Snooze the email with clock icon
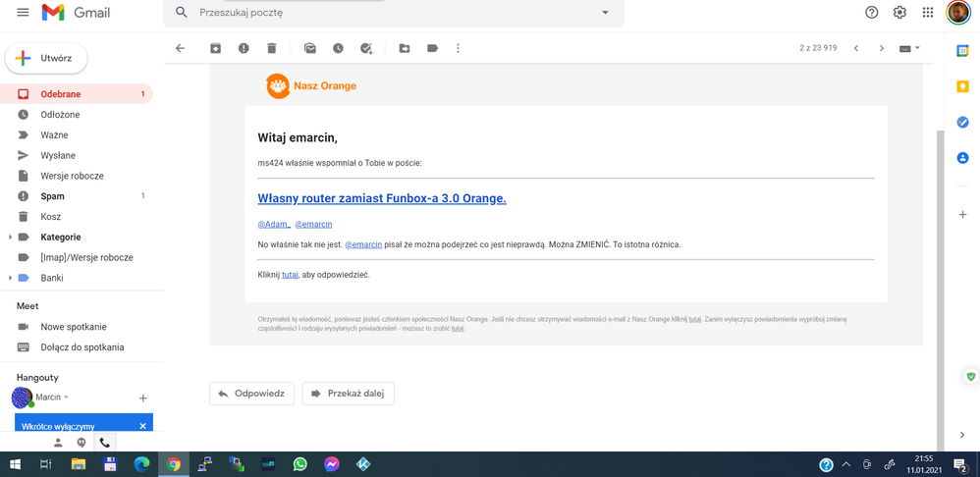Viewport: 980px width, 477px height. coord(338,48)
